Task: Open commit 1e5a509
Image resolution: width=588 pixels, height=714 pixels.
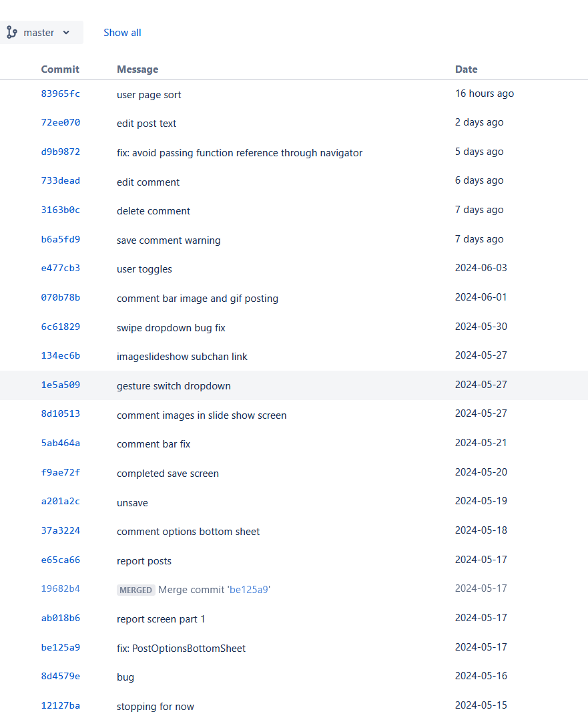Action: coord(61,385)
